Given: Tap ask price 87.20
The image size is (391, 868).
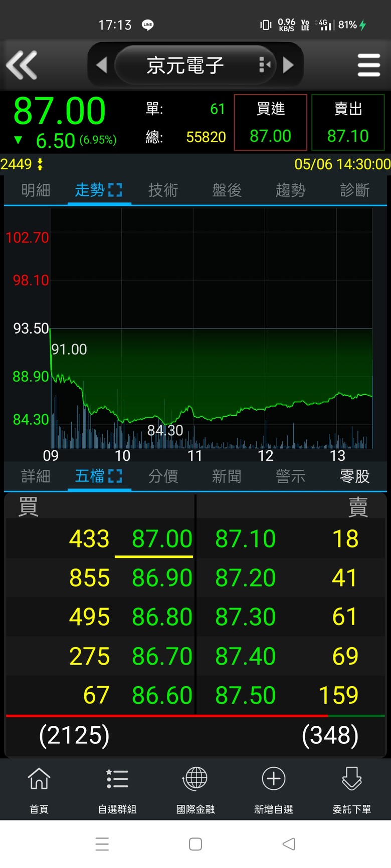Looking at the screenshot, I should (x=245, y=578).
